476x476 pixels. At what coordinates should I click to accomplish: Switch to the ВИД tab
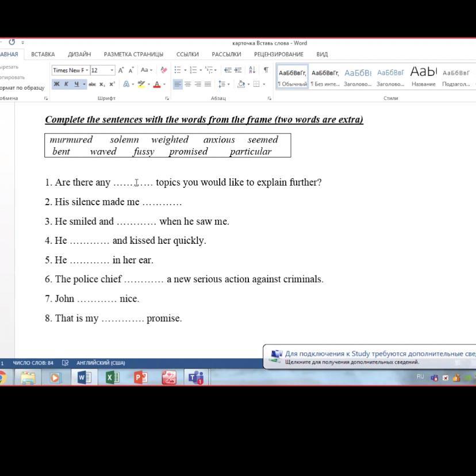tap(322, 55)
